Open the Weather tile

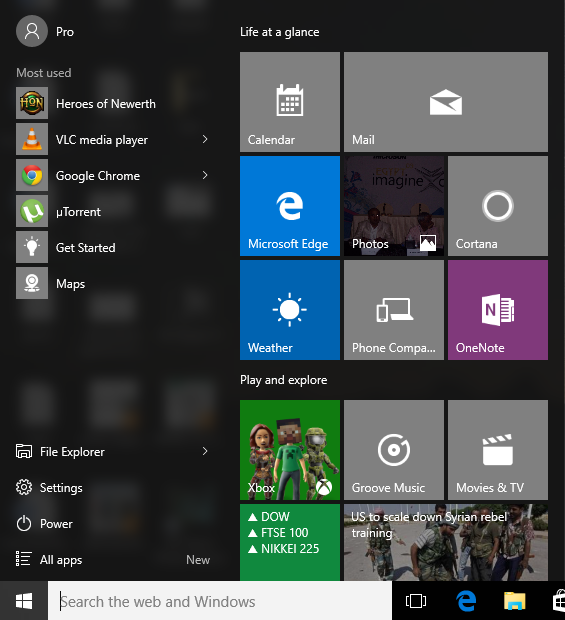coord(290,310)
